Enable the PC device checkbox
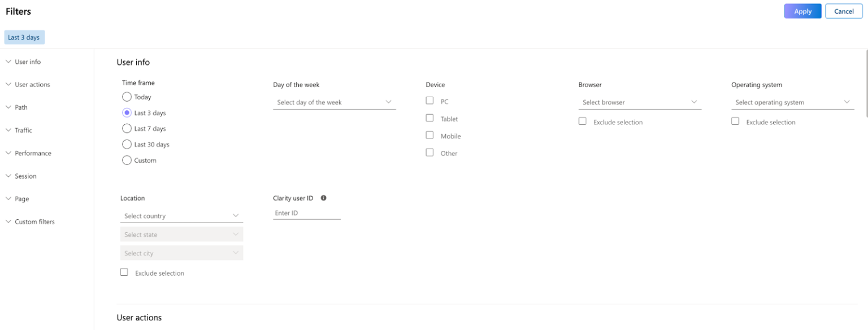This screenshot has width=868, height=330. pyautogui.click(x=429, y=101)
